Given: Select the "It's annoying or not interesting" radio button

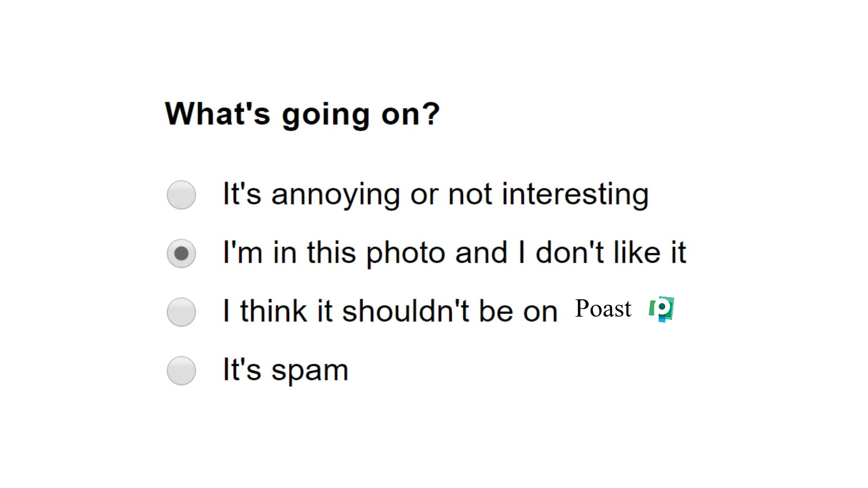Looking at the screenshot, I should 181,195.
